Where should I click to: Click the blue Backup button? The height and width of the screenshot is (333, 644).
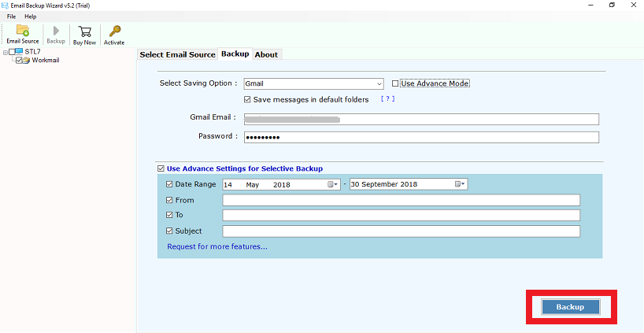571,307
